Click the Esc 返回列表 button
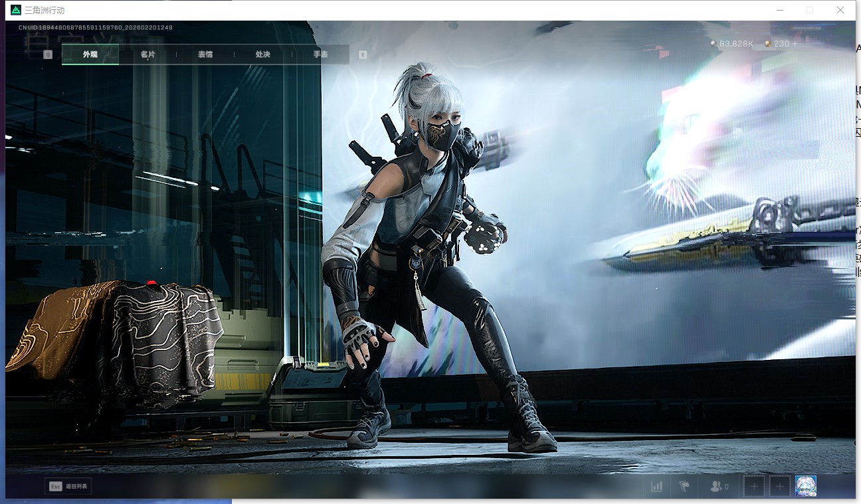Image resolution: width=861 pixels, height=504 pixels. pyautogui.click(x=67, y=486)
